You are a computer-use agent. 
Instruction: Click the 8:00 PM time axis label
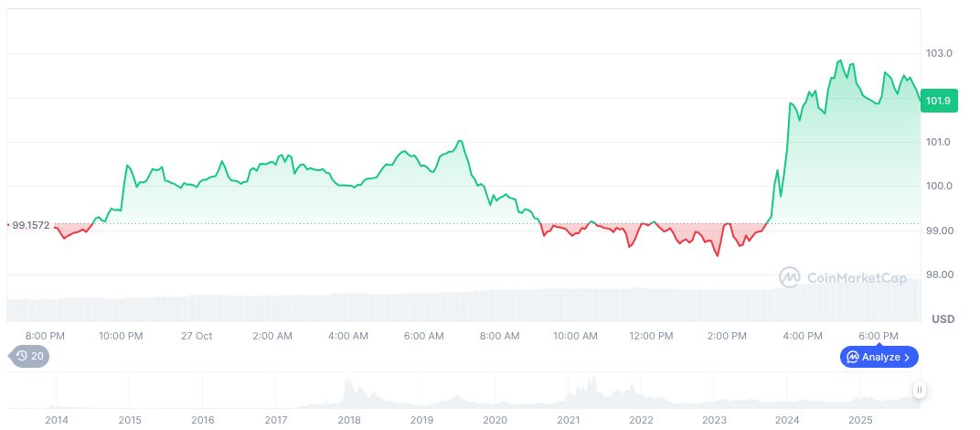click(x=45, y=336)
